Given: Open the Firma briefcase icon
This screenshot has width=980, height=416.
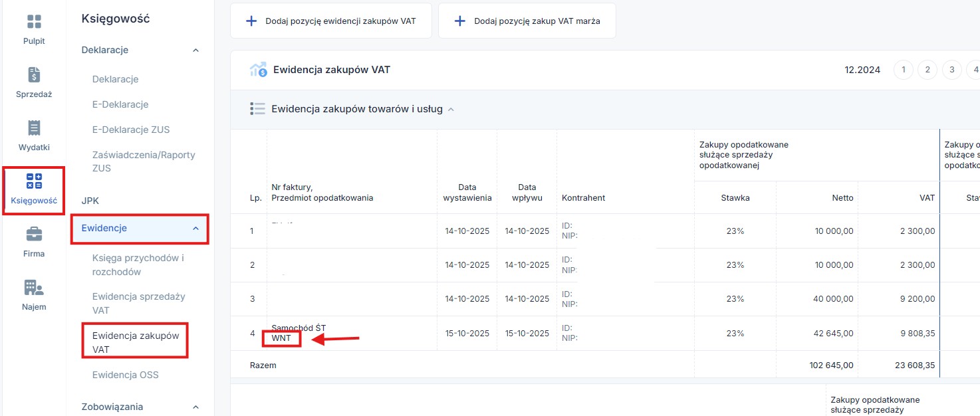Looking at the screenshot, I should tap(34, 234).
